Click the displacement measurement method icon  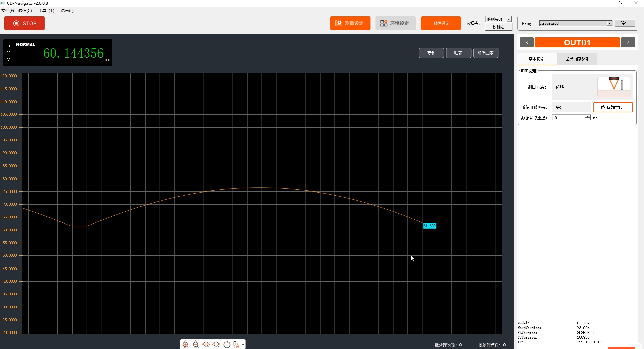point(614,87)
